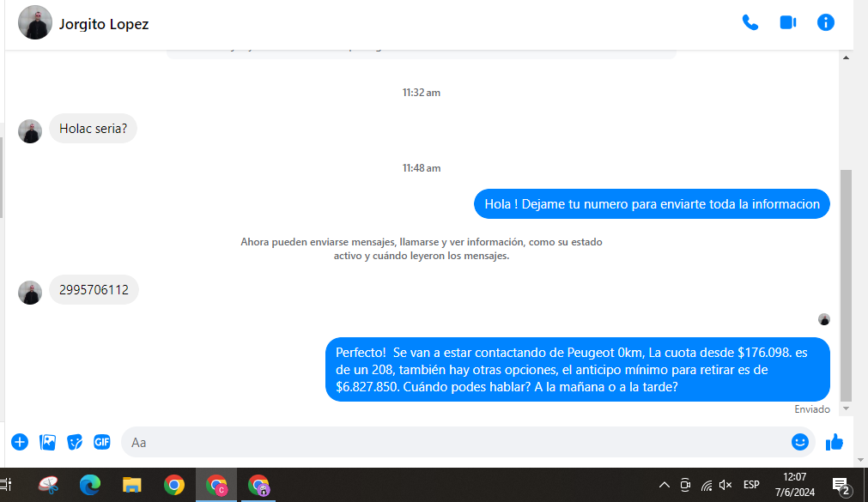Click the Jorgito Lopez contact name
Image resolution: width=868 pixels, height=502 pixels.
(x=104, y=24)
